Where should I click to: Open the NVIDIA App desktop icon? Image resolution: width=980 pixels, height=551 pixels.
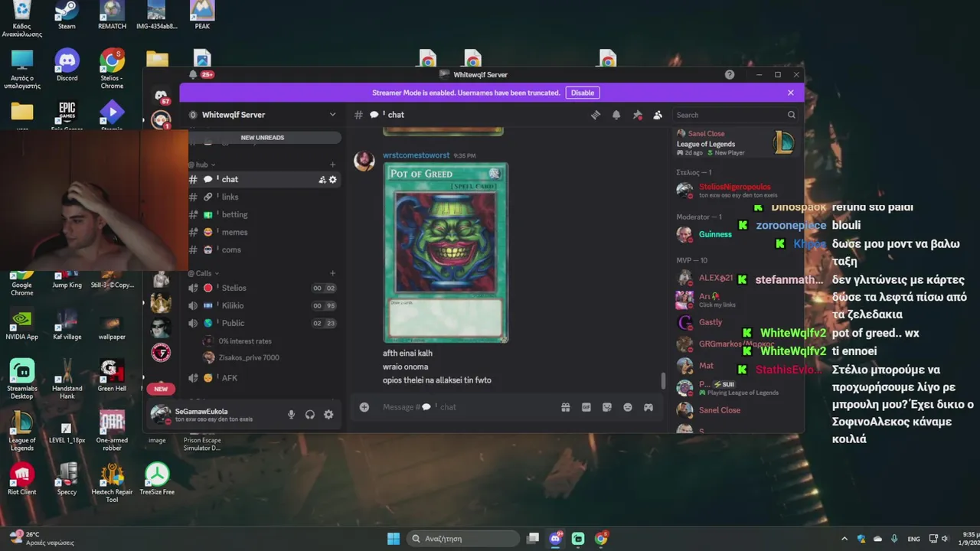click(x=21, y=324)
